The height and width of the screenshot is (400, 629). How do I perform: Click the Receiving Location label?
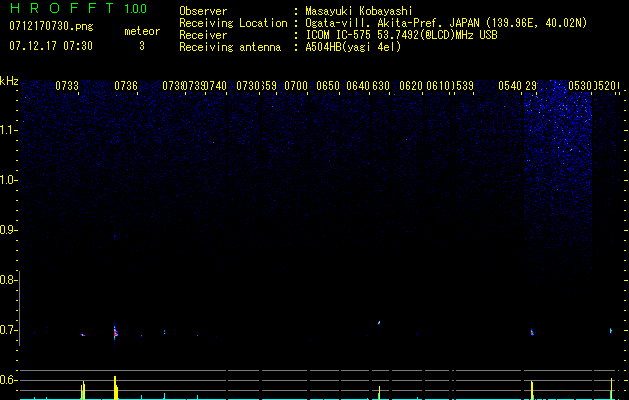click(233, 23)
